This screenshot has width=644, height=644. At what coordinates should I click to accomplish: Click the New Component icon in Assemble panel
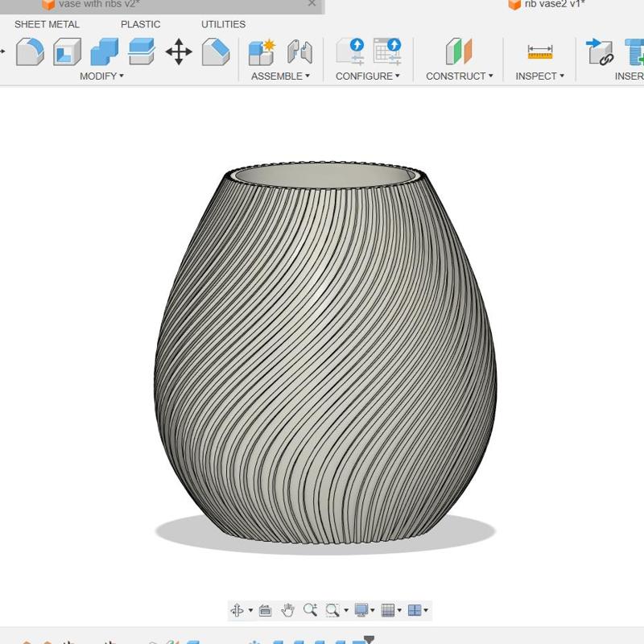coord(262,52)
